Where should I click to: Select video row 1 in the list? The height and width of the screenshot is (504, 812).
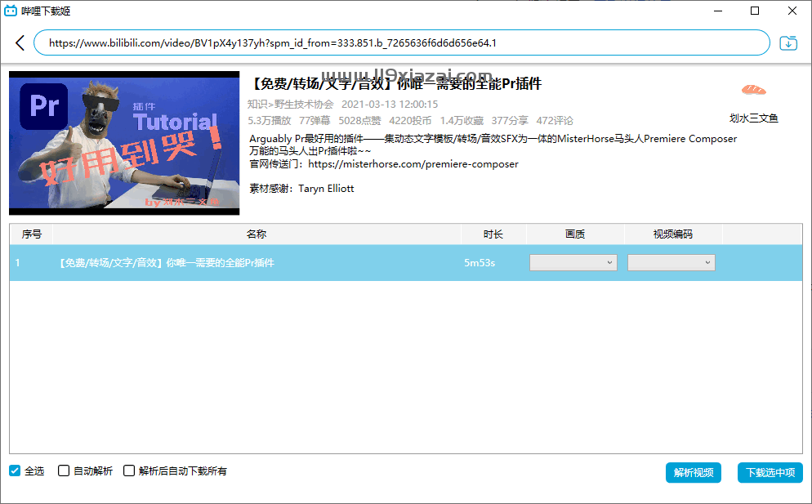tap(406, 262)
